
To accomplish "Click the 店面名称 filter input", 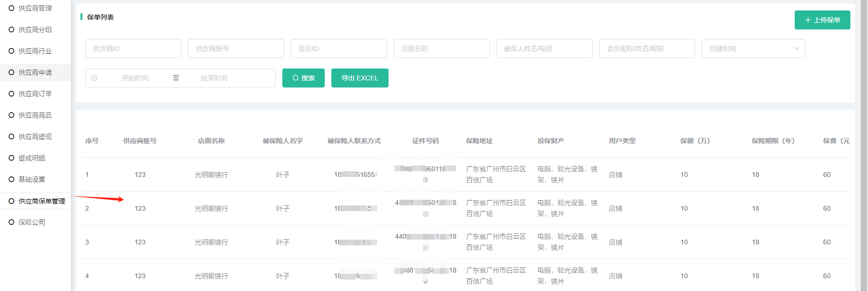I will (441, 48).
